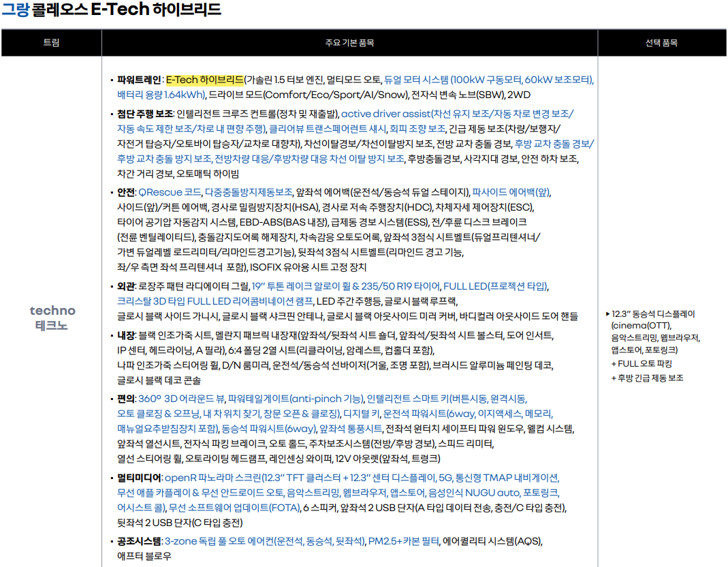
Task: Click the '뒷좌석 2 USB 단자(C 타입 충전)' text
Action: (180, 523)
